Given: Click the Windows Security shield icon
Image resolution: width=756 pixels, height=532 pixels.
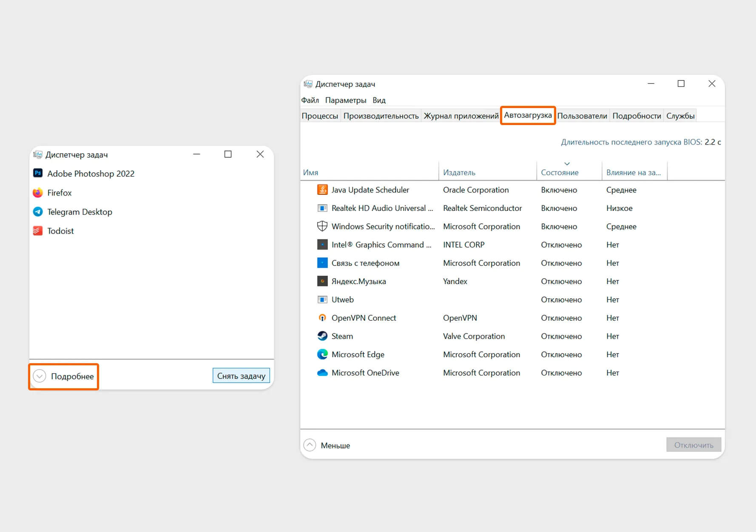Looking at the screenshot, I should coord(322,226).
